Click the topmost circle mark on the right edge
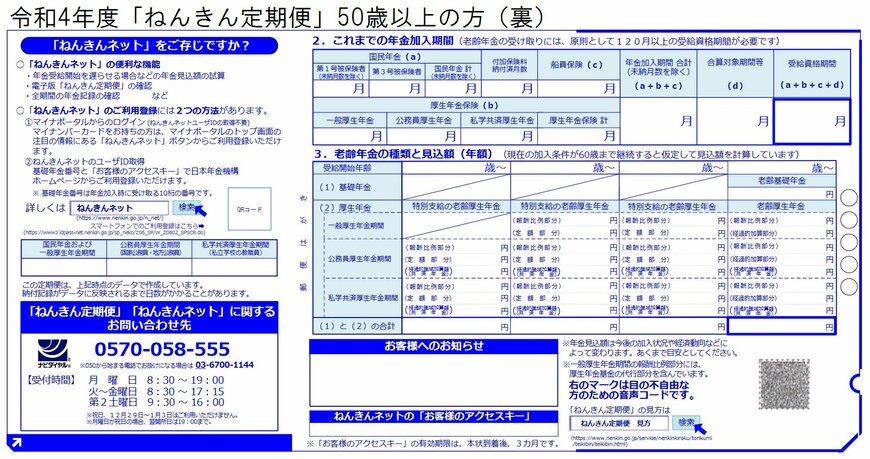 click(x=848, y=199)
